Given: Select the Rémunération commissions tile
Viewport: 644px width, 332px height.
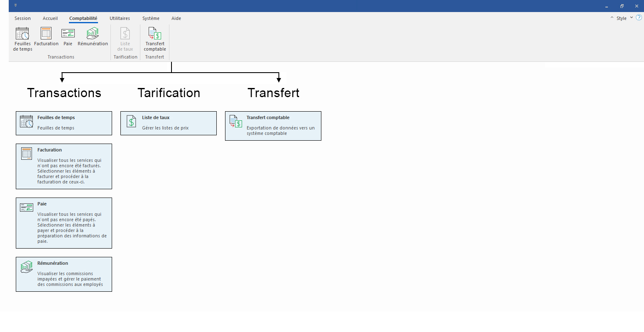Looking at the screenshot, I should pyautogui.click(x=64, y=274).
